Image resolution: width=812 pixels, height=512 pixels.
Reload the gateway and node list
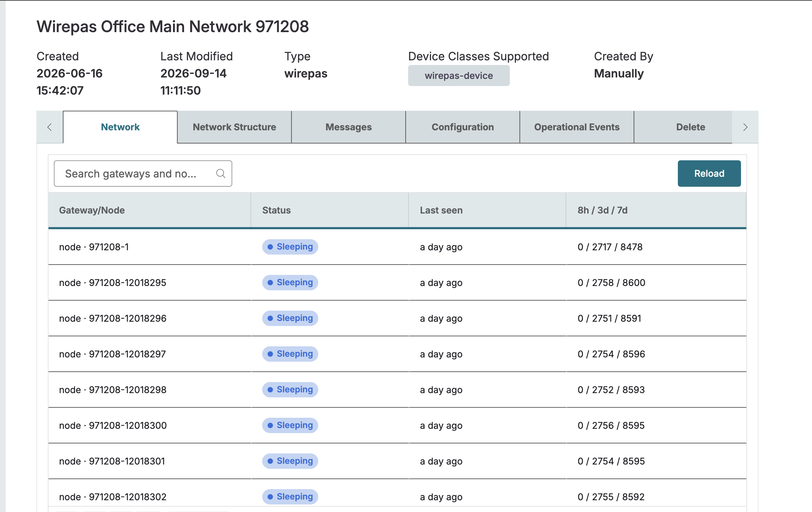709,174
